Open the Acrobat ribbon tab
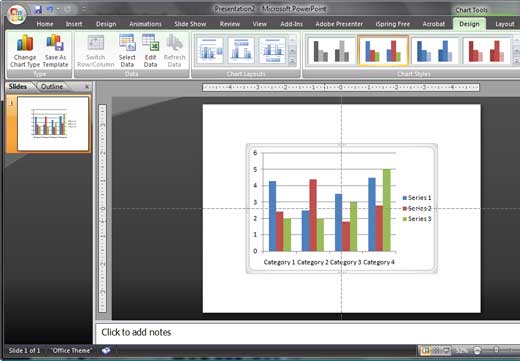This screenshot has width=520, height=361. point(433,24)
